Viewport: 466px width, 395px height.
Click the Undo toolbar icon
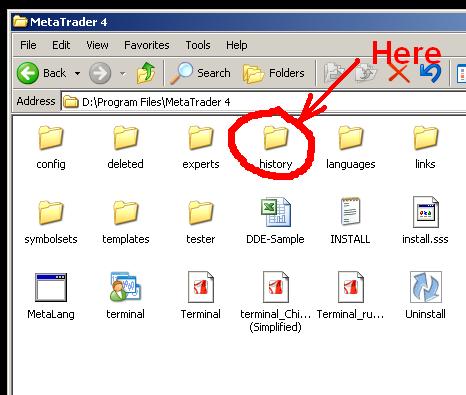(x=430, y=73)
